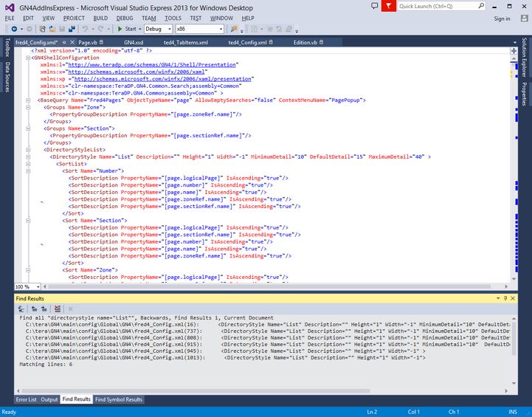Open the Solution Explorer side panel
The width and height of the screenshot is (532, 417).
pyautogui.click(x=524, y=57)
